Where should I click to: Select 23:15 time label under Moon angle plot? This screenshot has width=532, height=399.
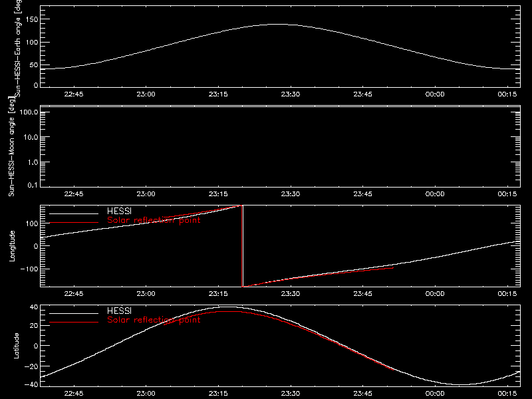(218, 194)
